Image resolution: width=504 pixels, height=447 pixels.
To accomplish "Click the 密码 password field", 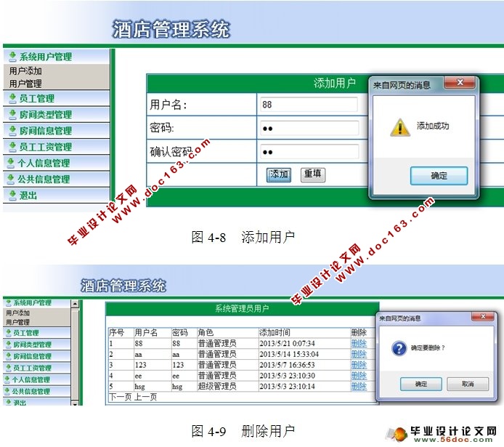I will (309, 128).
